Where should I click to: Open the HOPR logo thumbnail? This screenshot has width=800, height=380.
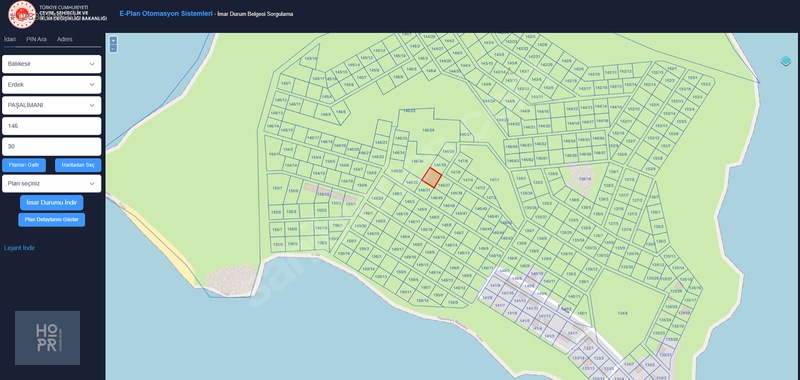click(x=47, y=338)
